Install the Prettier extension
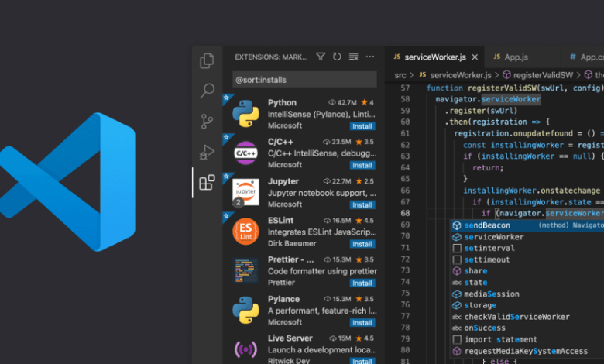 tap(362, 283)
